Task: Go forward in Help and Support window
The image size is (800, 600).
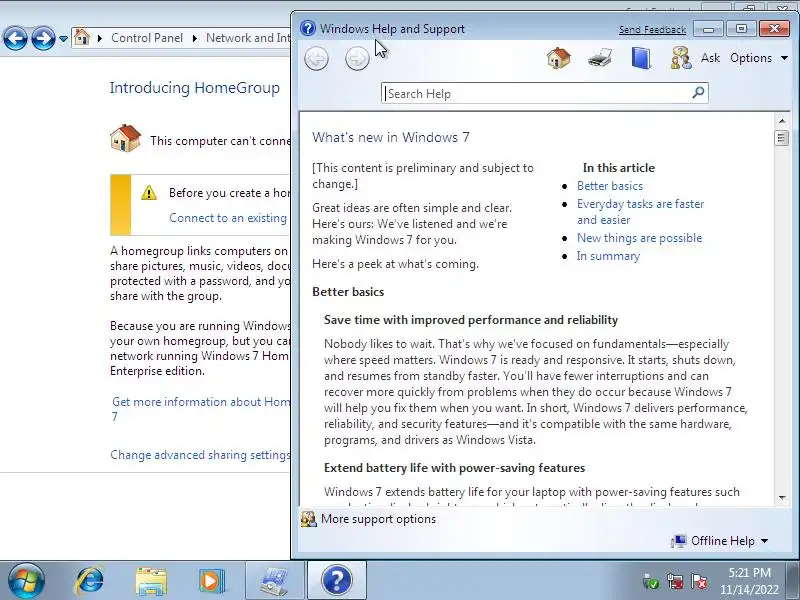Action: [x=357, y=59]
